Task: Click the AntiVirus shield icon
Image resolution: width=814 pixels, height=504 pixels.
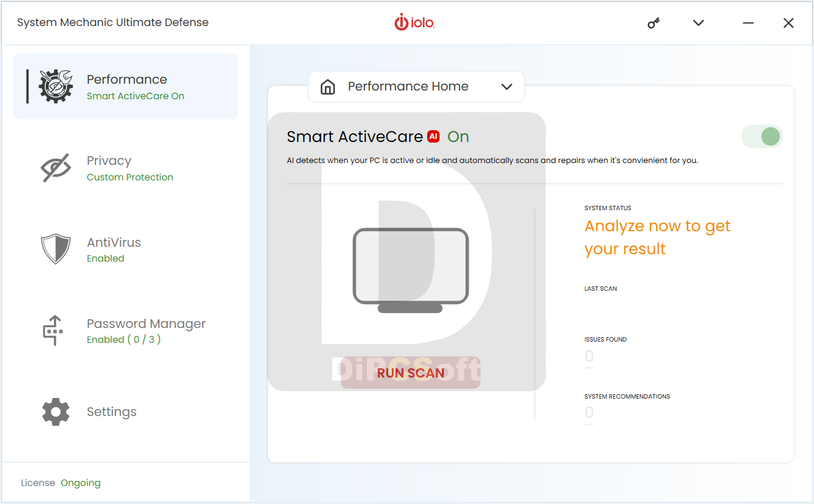Action: pyautogui.click(x=56, y=249)
